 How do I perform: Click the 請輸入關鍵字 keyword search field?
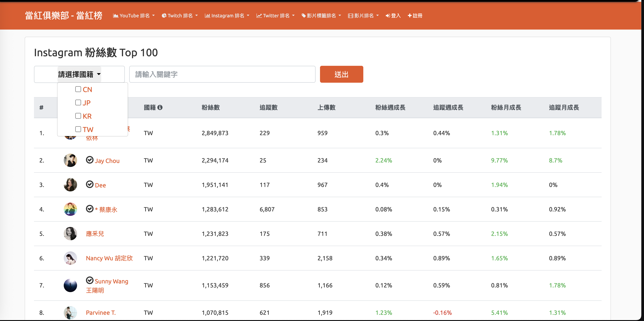222,74
